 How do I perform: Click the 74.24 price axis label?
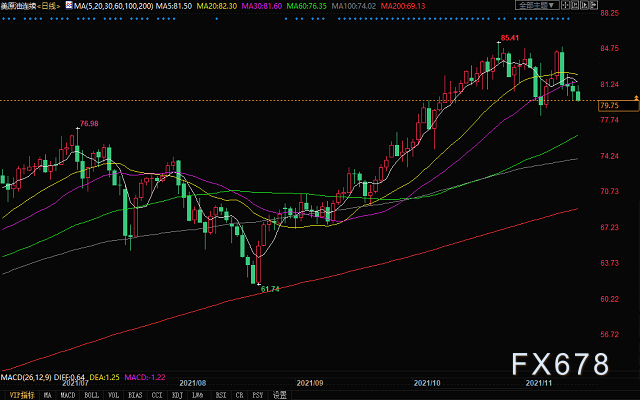tap(609, 156)
